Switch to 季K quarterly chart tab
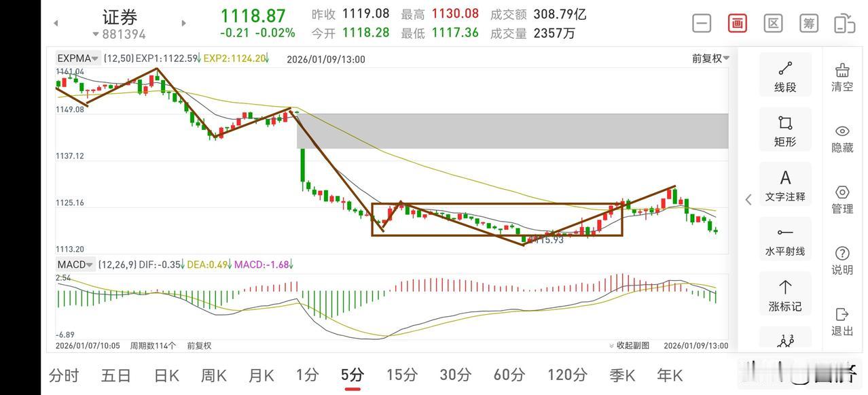Image resolution: width=868 pixels, height=395 pixels. coord(622,375)
